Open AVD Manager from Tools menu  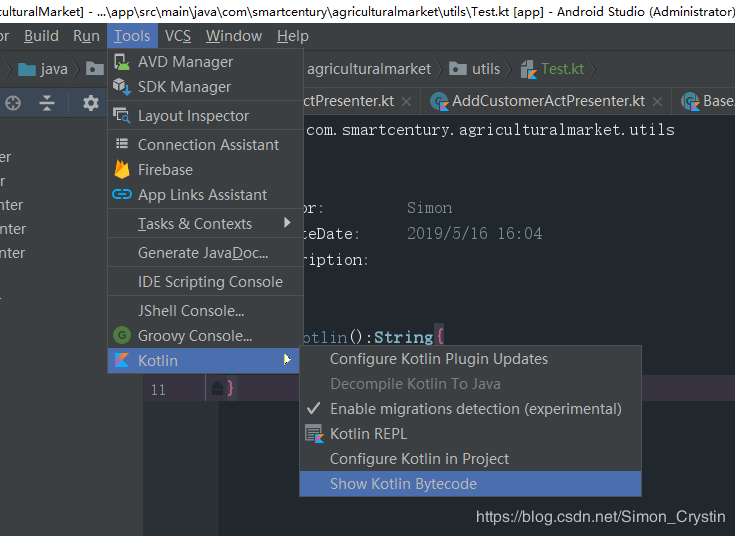[x=205, y=62]
